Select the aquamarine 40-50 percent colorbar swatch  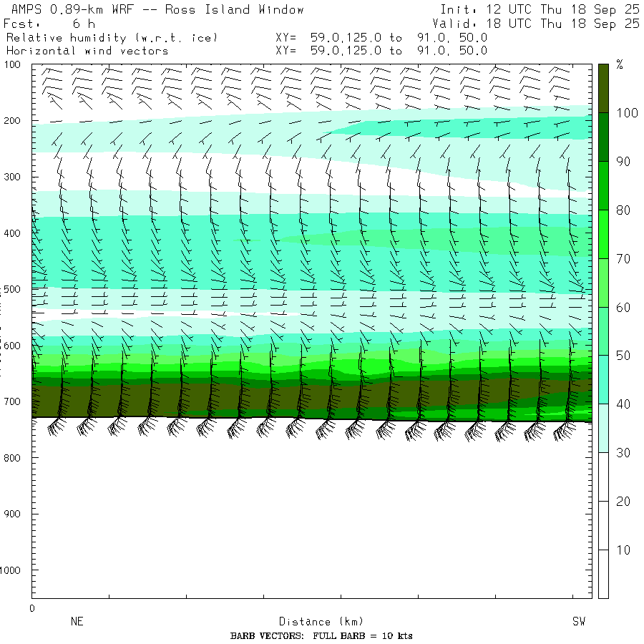click(x=603, y=380)
